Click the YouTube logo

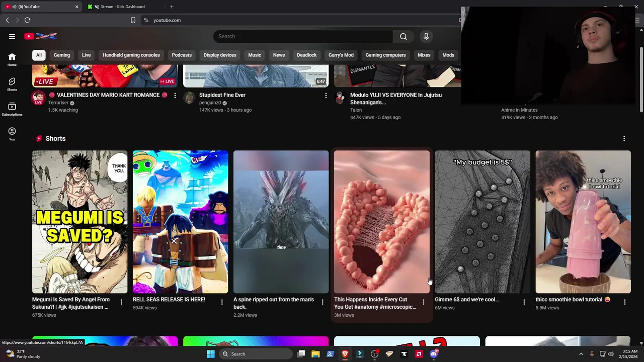pyautogui.click(x=41, y=36)
